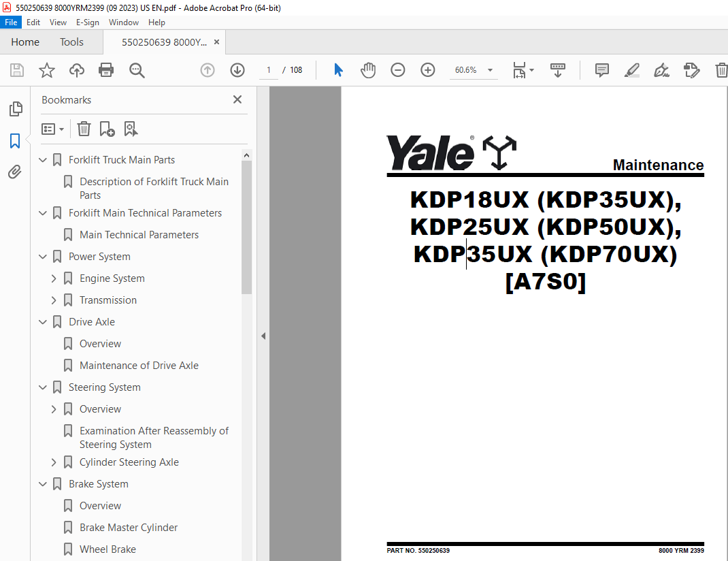This screenshot has height=561, width=728.
Task: Click the upload to cloud icon
Action: point(77,70)
